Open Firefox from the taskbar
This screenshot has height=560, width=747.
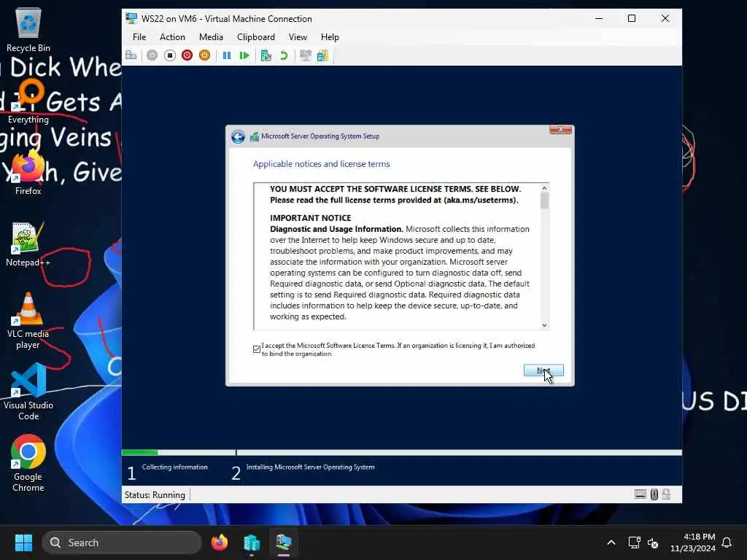click(x=219, y=542)
